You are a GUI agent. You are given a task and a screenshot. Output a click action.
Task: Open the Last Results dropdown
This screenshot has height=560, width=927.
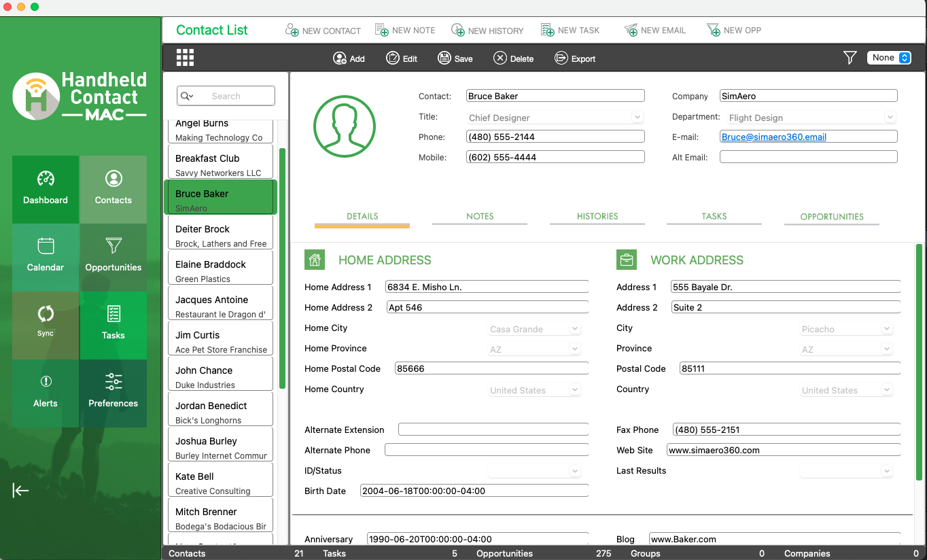point(846,471)
